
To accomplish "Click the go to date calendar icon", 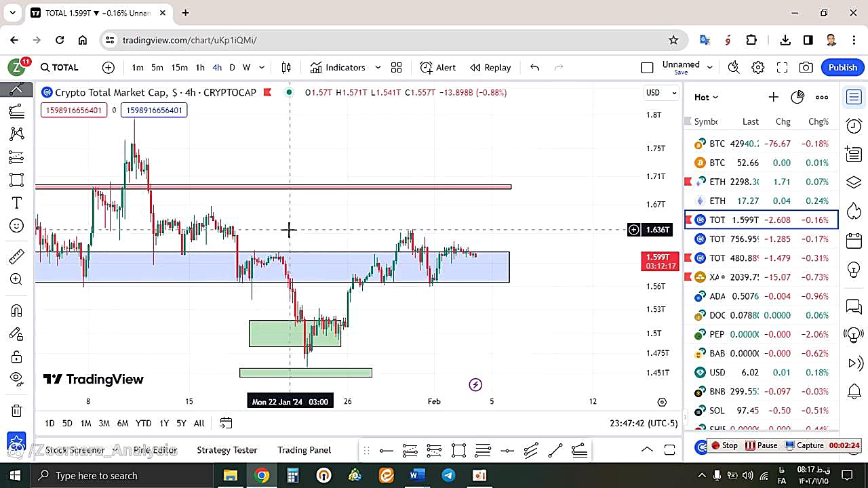I will [226, 423].
